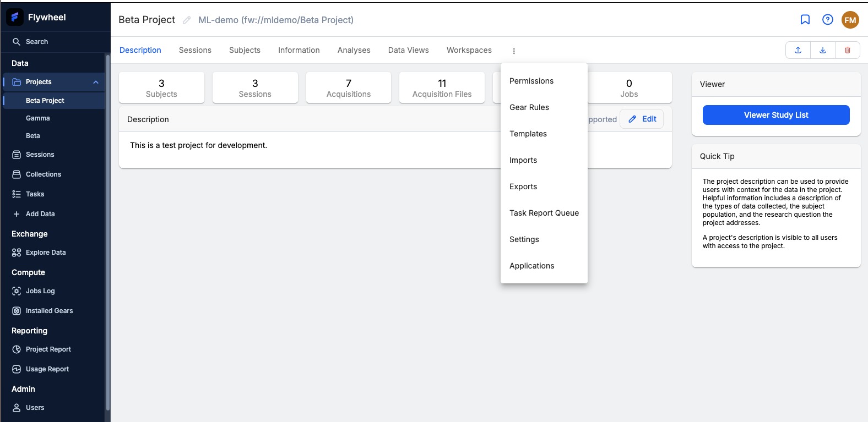Click the Projects folder icon
Screen dimensions: 868x422
tap(17, 82)
